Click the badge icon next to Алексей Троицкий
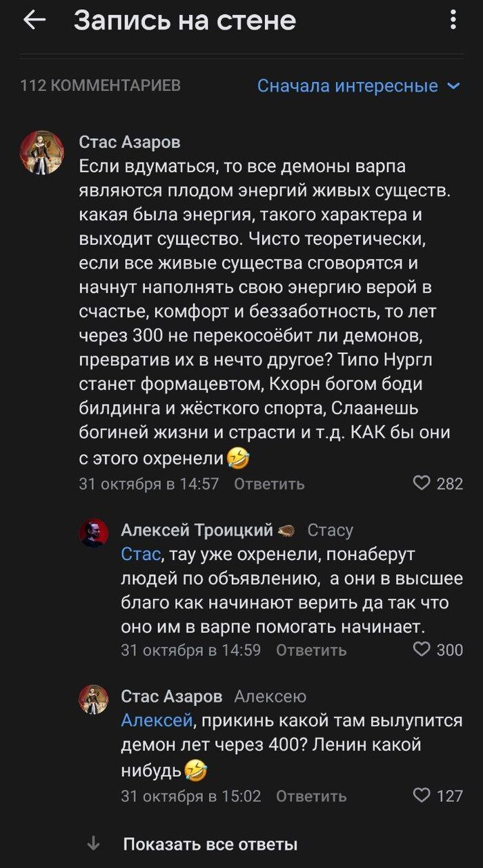483x868 pixels. coord(286,530)
